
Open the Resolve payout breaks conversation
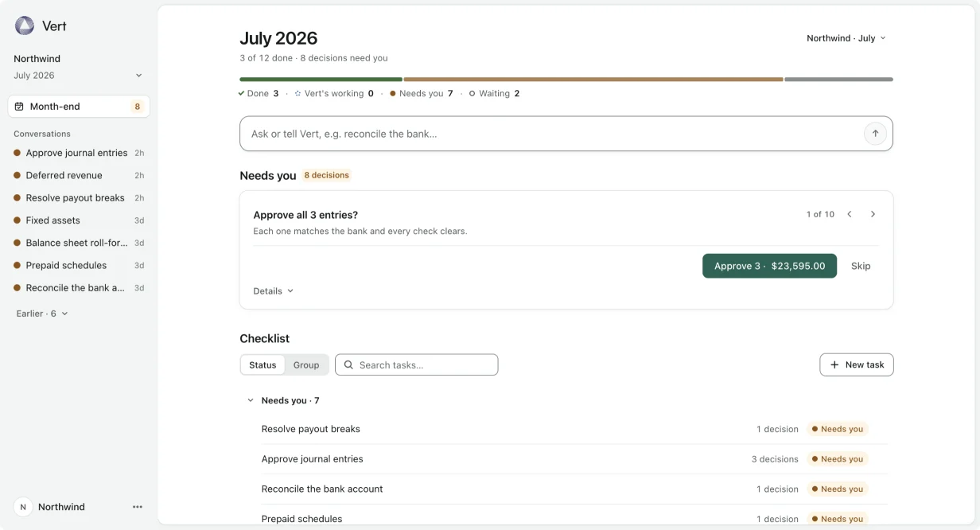point(79,198)
